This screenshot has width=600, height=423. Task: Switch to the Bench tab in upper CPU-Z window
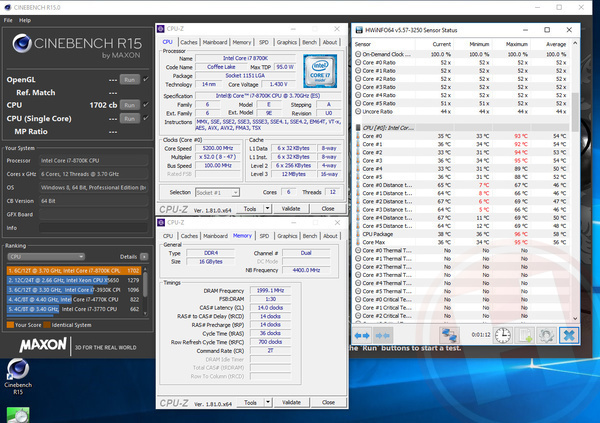309,42
